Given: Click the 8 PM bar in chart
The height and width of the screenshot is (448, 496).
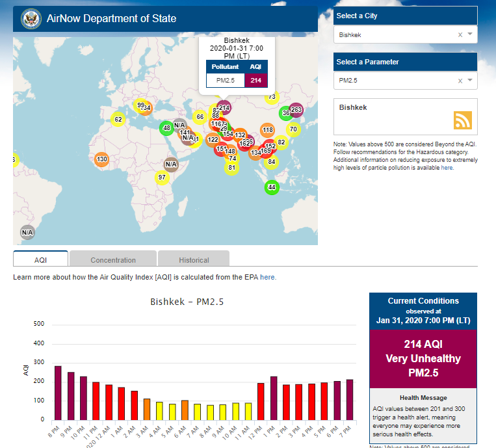Looking at the screenshot, I should point(58,393).
